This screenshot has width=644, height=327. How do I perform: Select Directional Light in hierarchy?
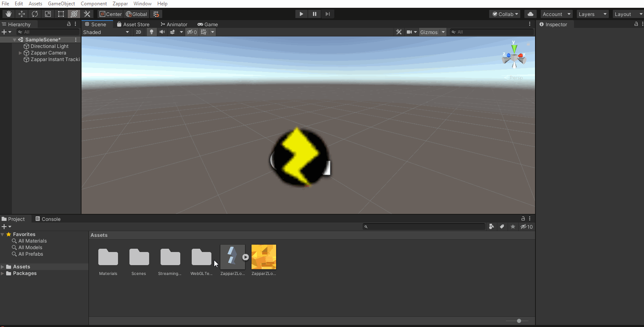click(x=49, y=46)
